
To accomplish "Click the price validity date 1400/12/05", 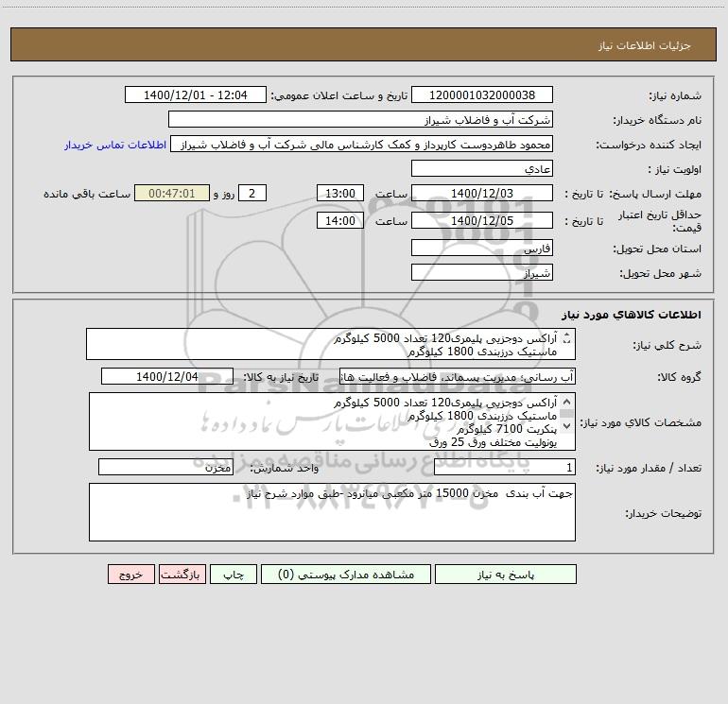I will point(482,220).
